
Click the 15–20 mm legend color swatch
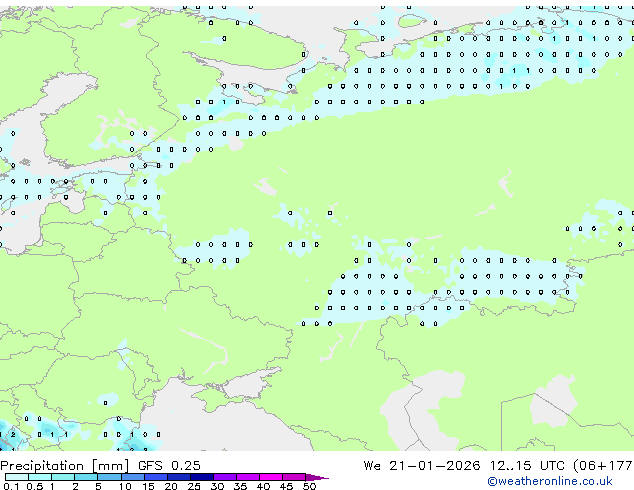point(155,477)
